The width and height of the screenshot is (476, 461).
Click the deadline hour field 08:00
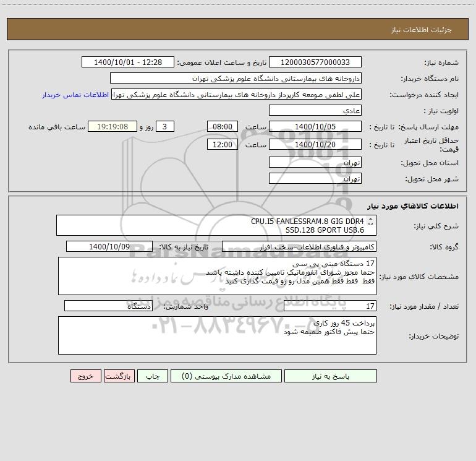pos(222,126)
